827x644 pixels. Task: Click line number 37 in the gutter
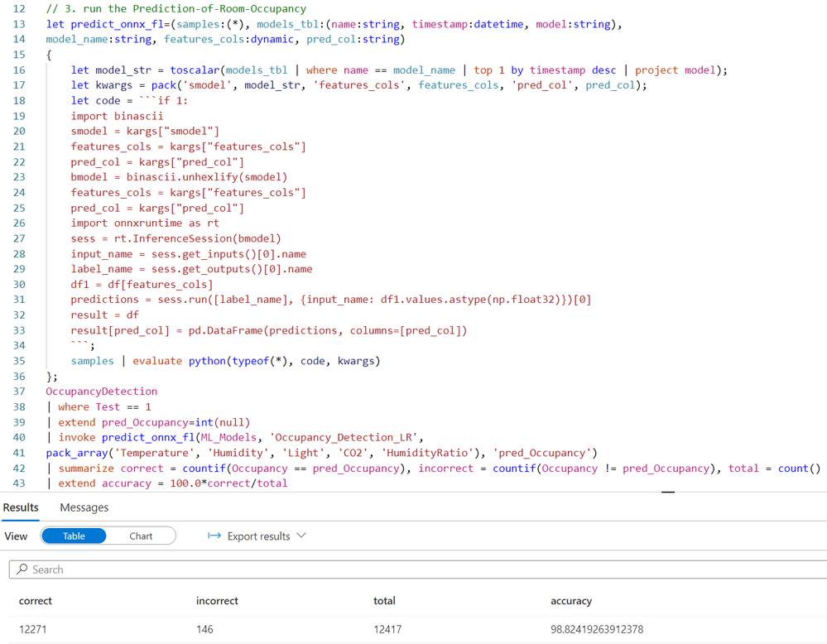coord(19,392)
